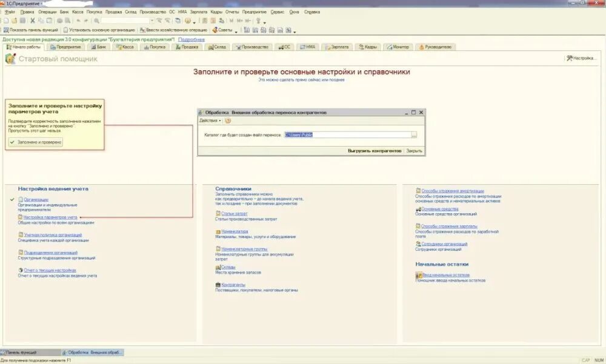Click the Отчет о текущих настройках icon
This screenshot has height=364, width=606.
pos(21,270)
